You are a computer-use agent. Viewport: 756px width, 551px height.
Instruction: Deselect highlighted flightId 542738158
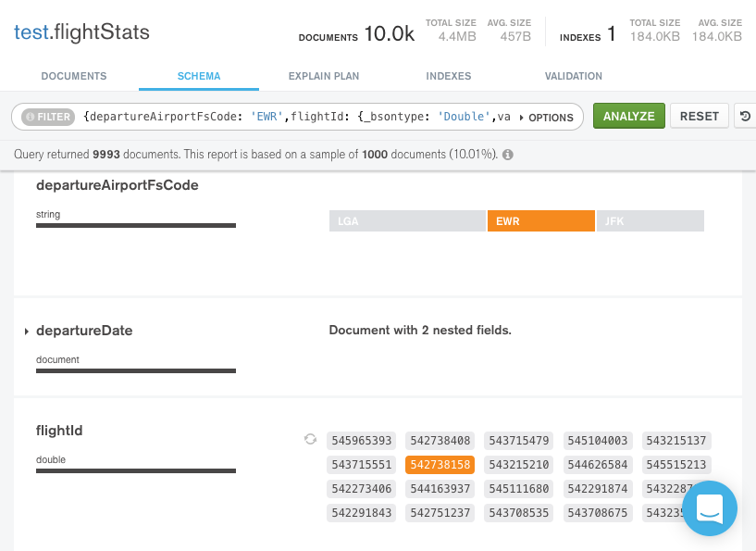pyautogui.click(x=440, y=465)
